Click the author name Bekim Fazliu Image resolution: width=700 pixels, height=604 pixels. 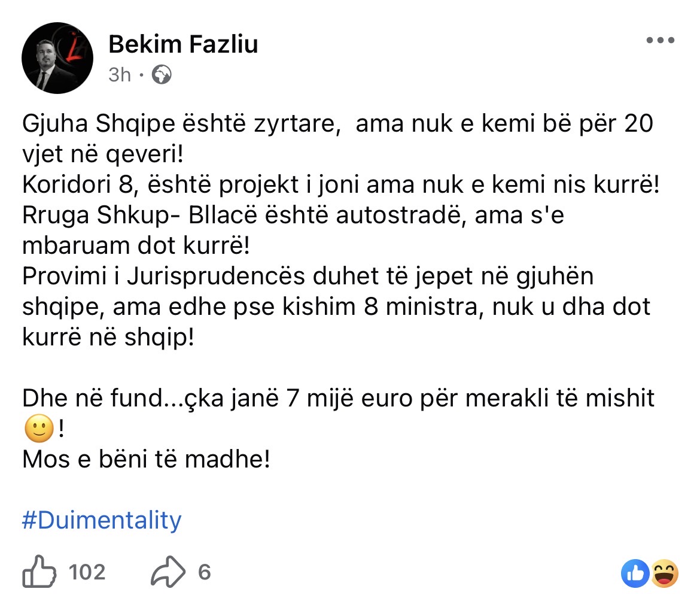[x=183, y=44]
